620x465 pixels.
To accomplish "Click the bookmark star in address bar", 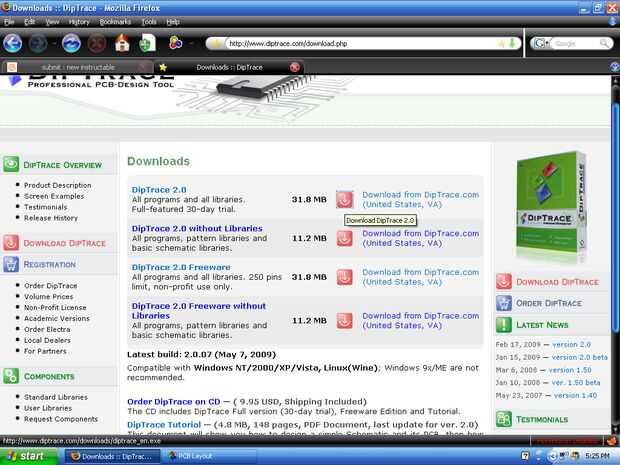I will (x=502, y=43).
